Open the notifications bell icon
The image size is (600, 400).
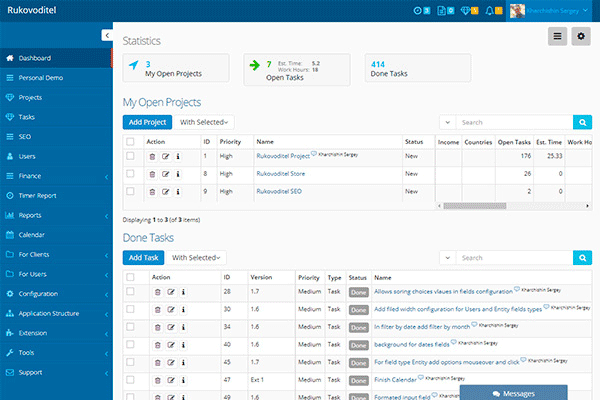click(x=489, y=11)
